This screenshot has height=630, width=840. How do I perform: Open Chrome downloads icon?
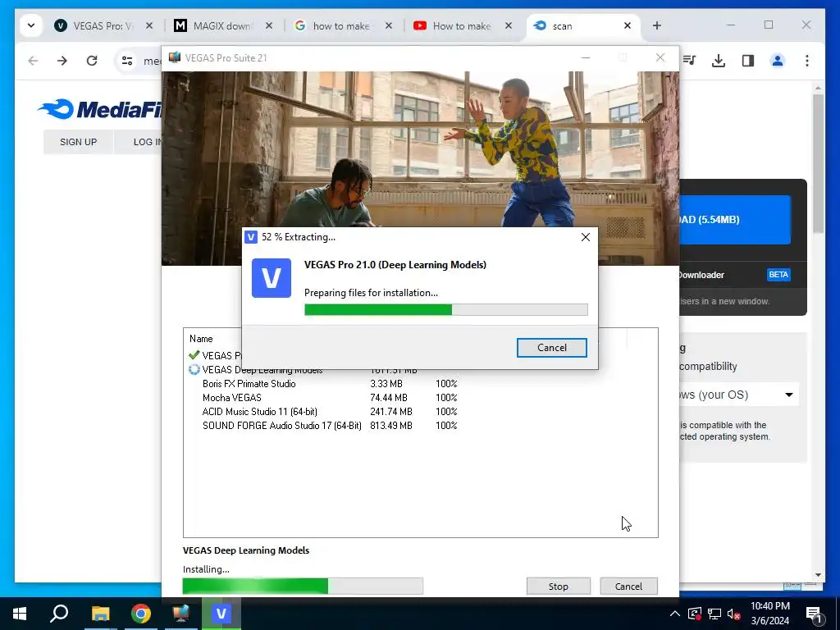(719, 61)
